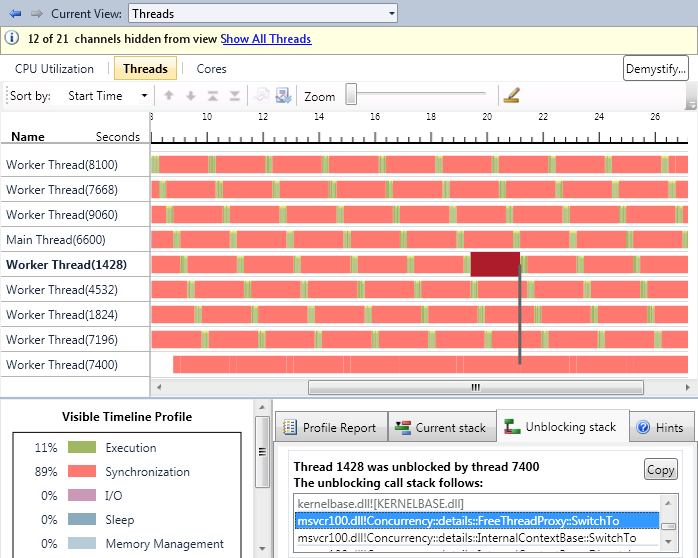
Task: Click legend panel scroll up arrow
Action: pos(262,407)
